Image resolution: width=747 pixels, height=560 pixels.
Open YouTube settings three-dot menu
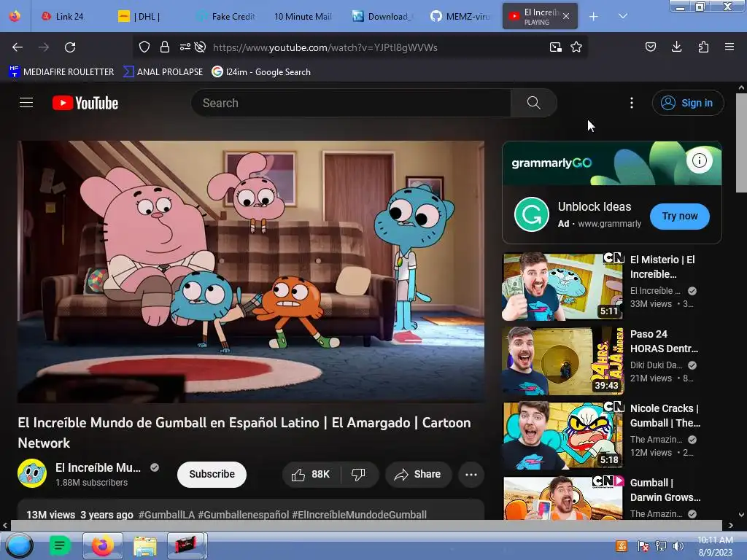pyautogui.click(x=632, y=103)
